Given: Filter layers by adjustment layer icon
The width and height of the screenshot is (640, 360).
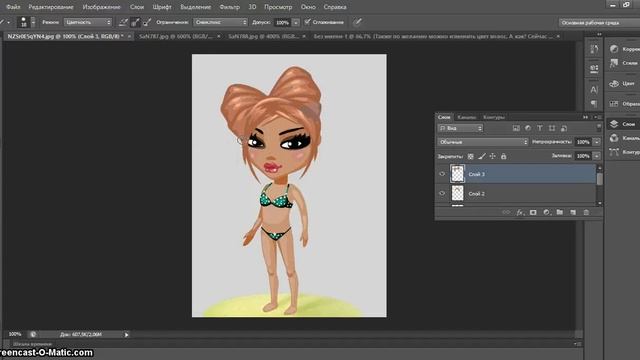Looking at the screenshot, I should click(x=528, y=128).
